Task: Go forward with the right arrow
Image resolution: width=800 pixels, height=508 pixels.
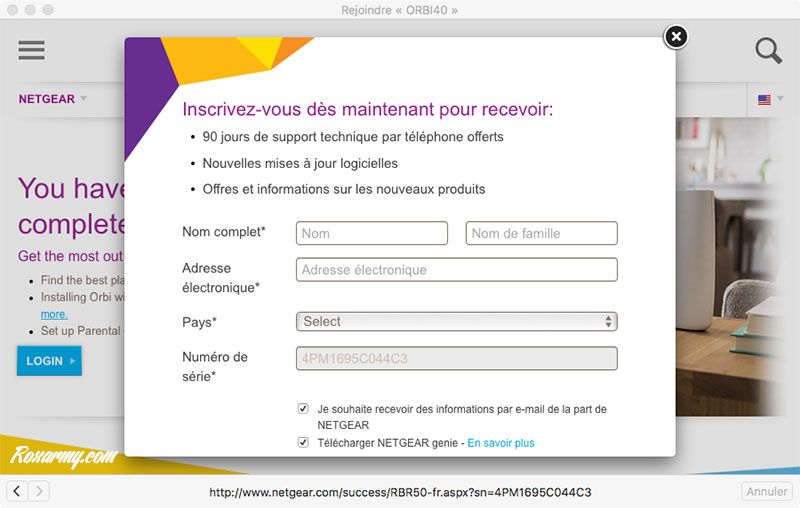Action: [x=38, y=491]
